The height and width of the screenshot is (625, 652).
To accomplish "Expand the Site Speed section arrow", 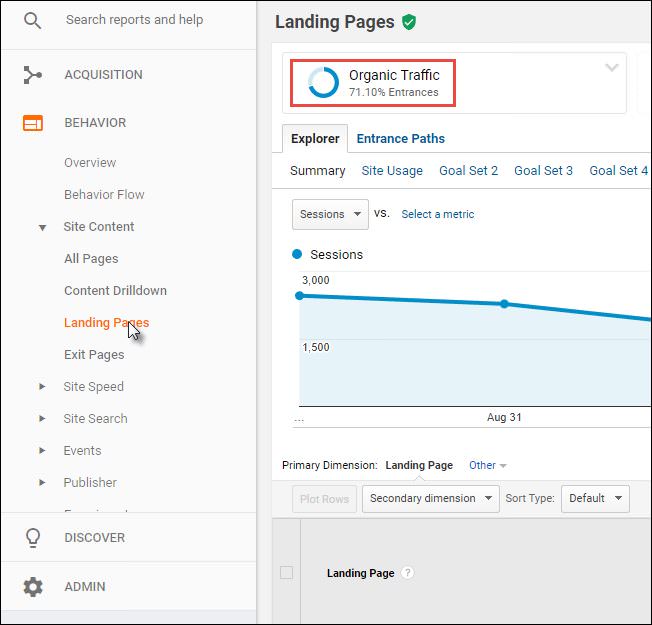I will click(x=42, y=386).
